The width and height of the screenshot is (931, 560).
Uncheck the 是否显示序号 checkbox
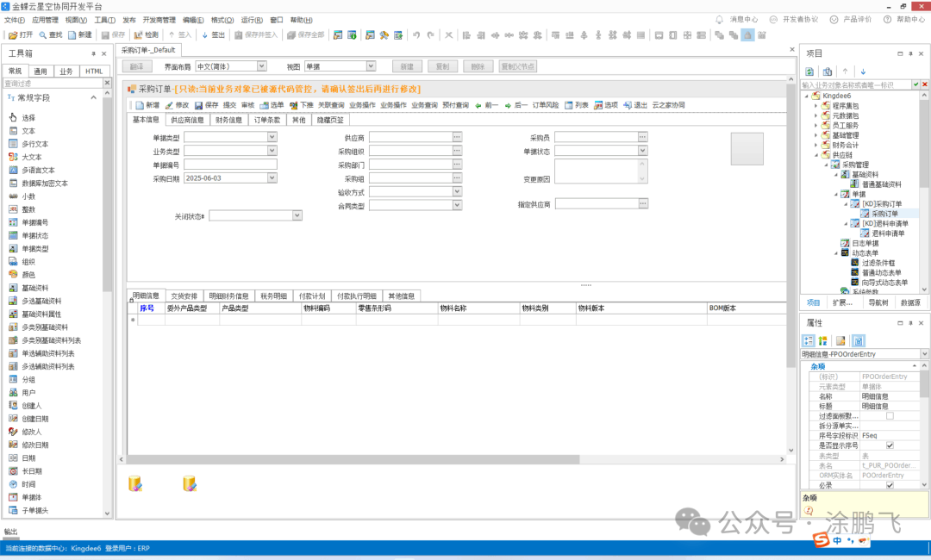point(890,445)
